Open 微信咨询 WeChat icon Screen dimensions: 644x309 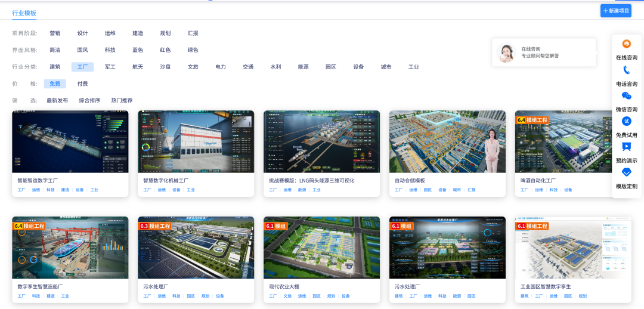click(x=626, y=95)
